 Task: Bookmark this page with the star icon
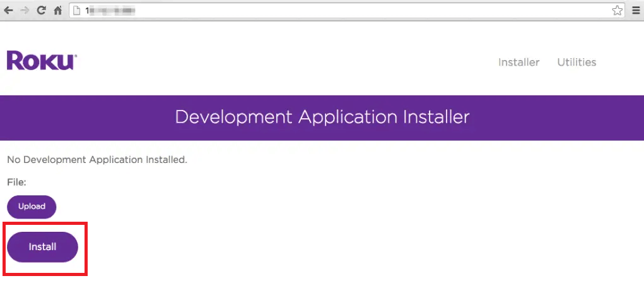[616, 11]
